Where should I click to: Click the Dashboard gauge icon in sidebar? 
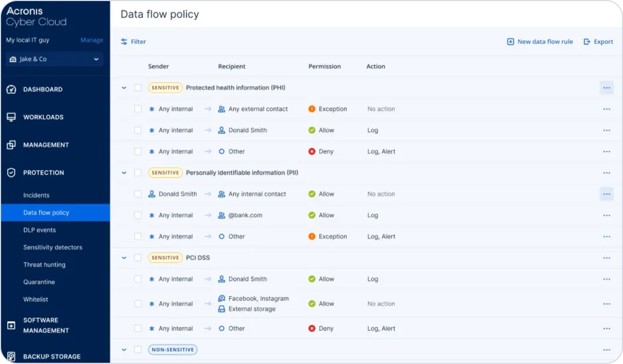[x=11, y=89]
